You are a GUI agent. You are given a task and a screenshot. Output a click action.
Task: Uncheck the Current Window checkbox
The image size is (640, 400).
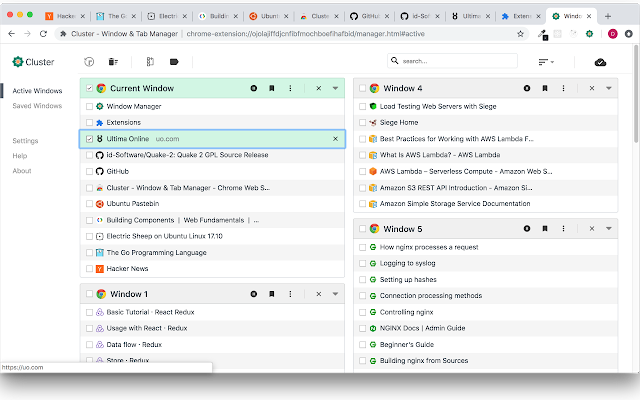pyautogui.click(x=89, y=88)
